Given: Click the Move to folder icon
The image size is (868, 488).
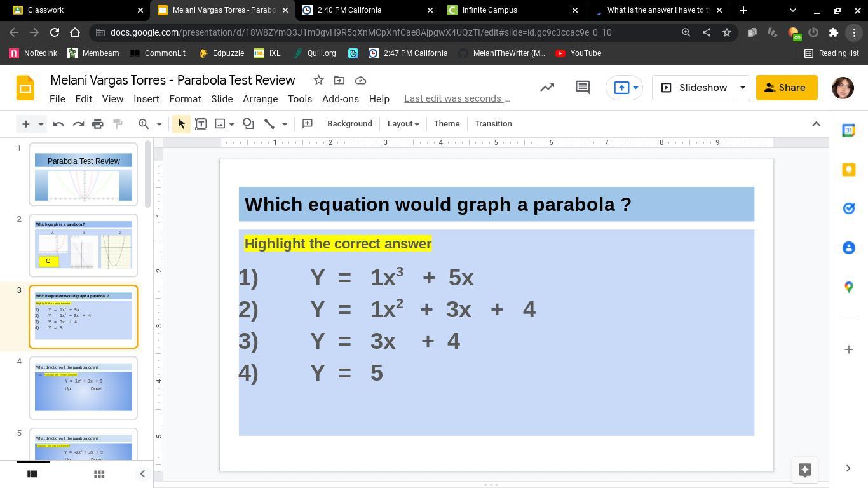Looking at the screenshot, I should click(x=339, y=80).
